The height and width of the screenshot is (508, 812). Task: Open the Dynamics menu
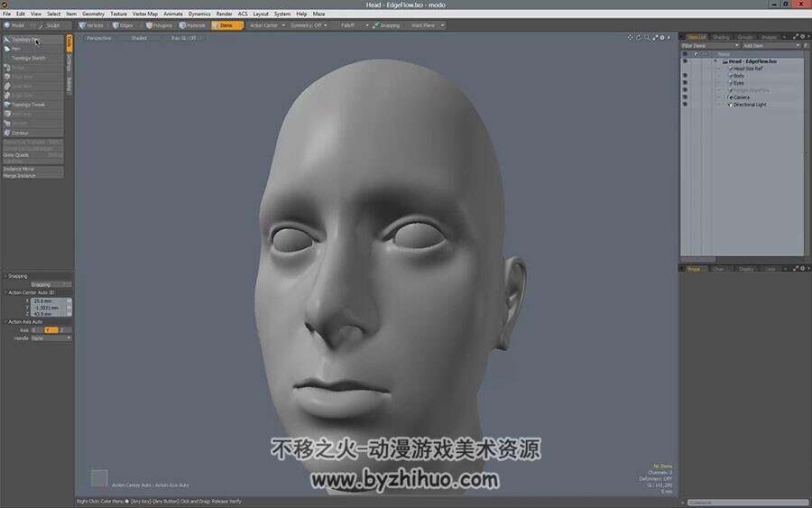click(199, 14)
